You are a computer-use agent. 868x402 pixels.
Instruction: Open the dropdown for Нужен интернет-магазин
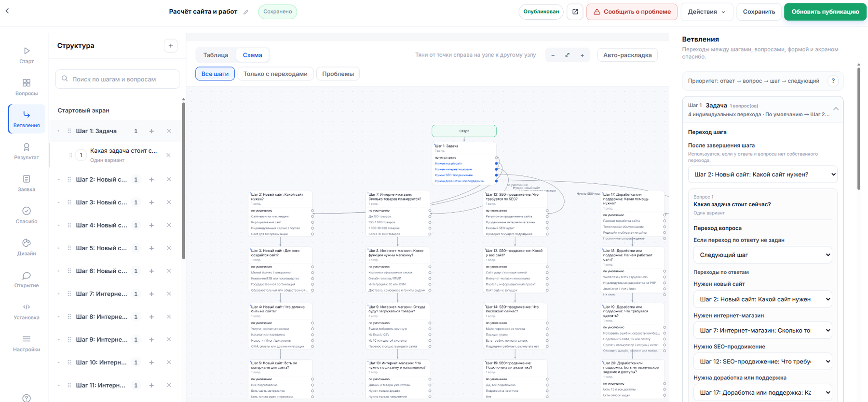[762, 330]
